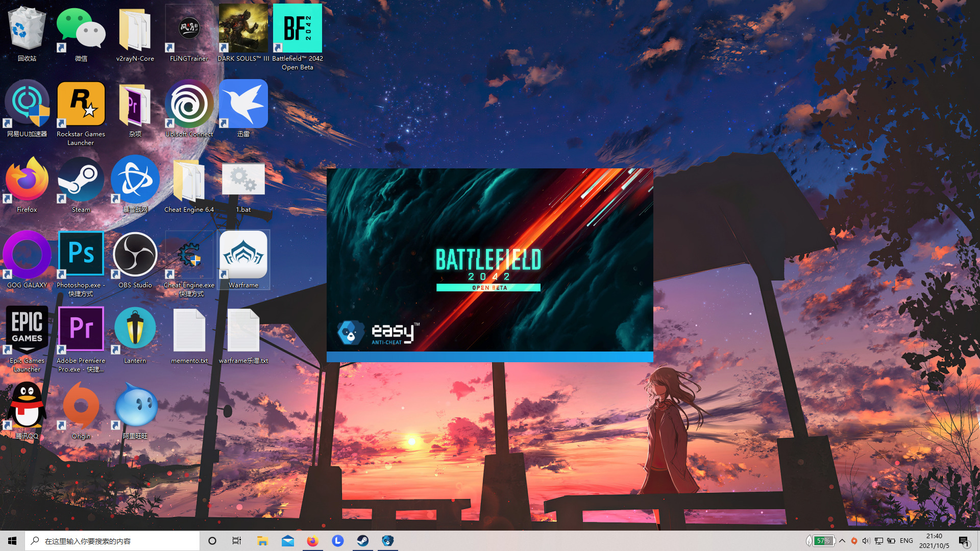
Task: Open memento.txt file
Action: tap(189, 335)
